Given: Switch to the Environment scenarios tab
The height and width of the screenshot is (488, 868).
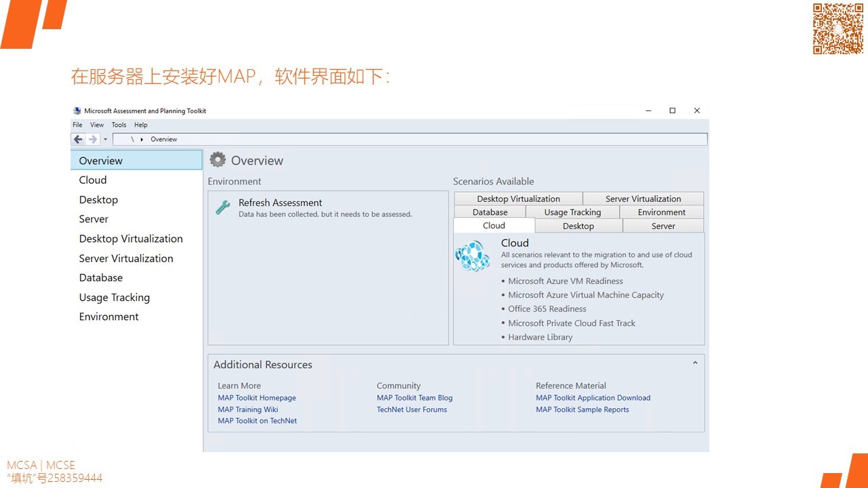Looking at the screenshot, I should click(x=661, y=212).
